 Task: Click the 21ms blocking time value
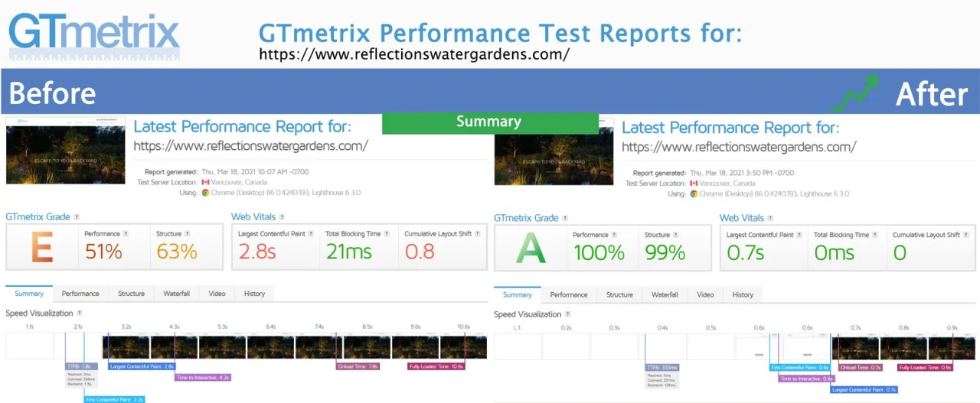349,251
